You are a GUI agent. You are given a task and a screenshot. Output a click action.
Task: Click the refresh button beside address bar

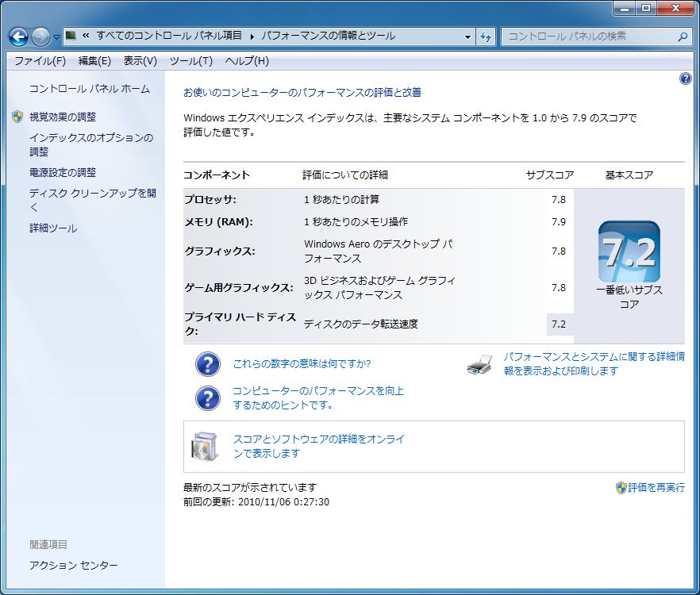[485, 36]
